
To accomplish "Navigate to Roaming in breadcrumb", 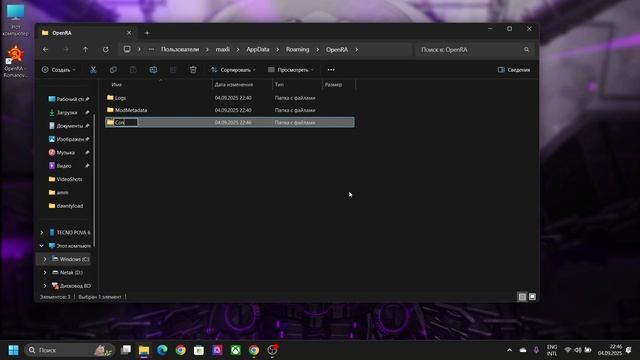I will [297, 49].
